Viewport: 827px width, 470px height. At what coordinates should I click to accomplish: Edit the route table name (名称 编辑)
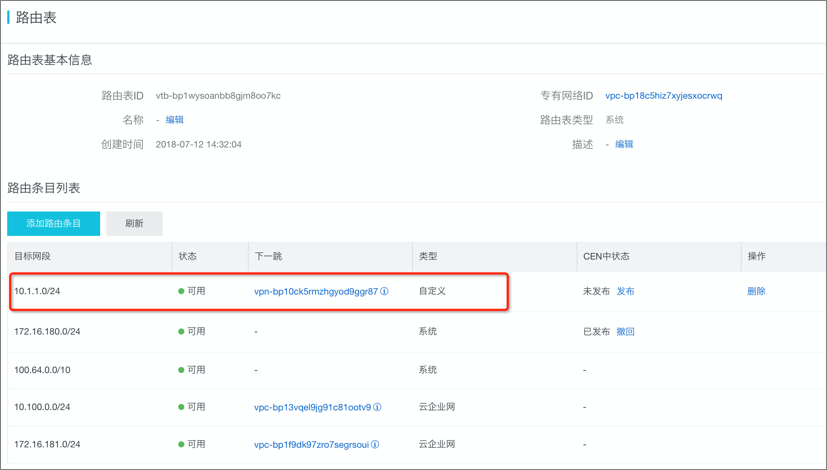175,120
